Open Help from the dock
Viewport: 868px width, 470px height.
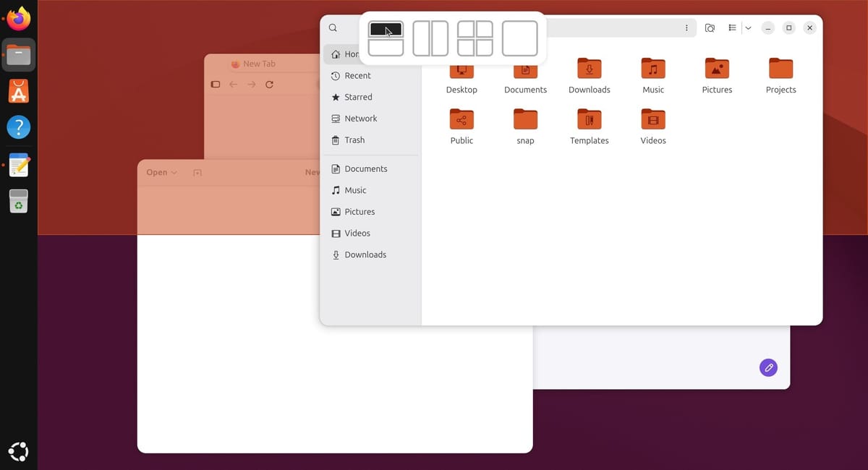(x=19, y=127)
